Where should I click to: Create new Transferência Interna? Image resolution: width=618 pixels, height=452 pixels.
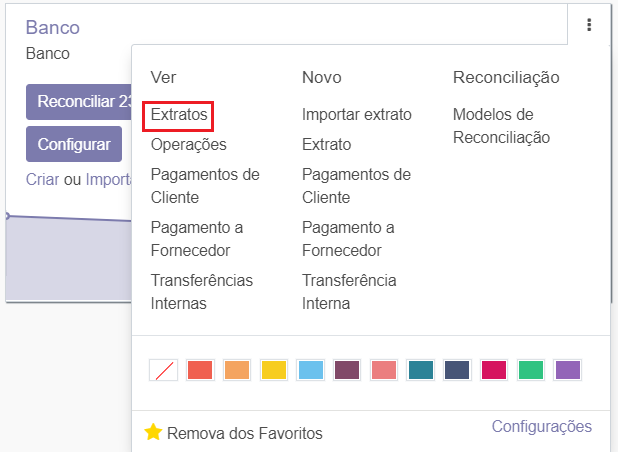[x=349, y=291]
